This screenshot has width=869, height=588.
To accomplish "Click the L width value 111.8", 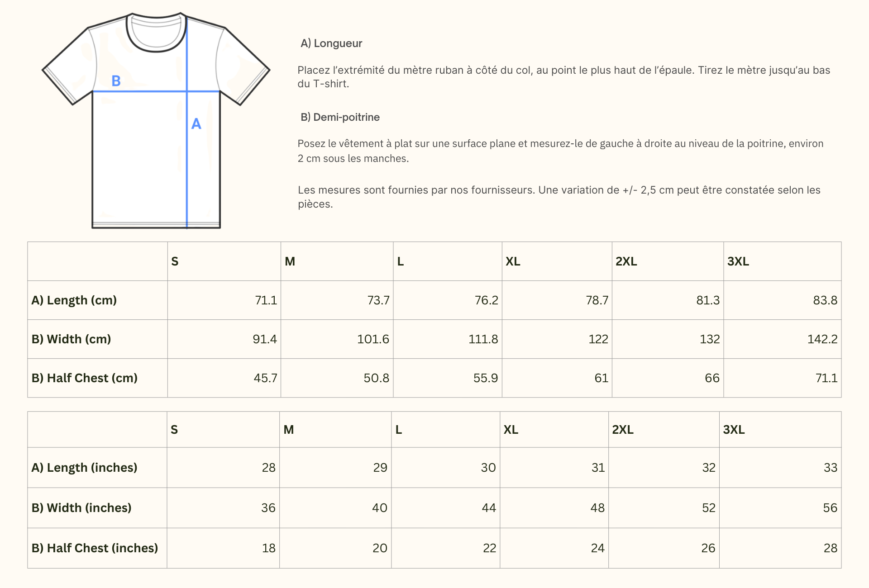I will click(483, 339).
